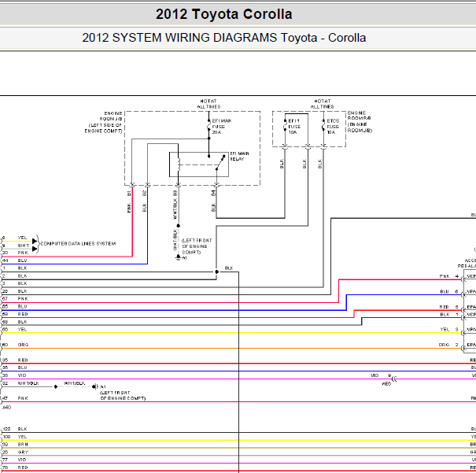The width and height of the screenshot is (476, 473).
Task: Click "HOT AT ALL TIMES" above the EFI MAIN fuse
Action: pos(208,104)
